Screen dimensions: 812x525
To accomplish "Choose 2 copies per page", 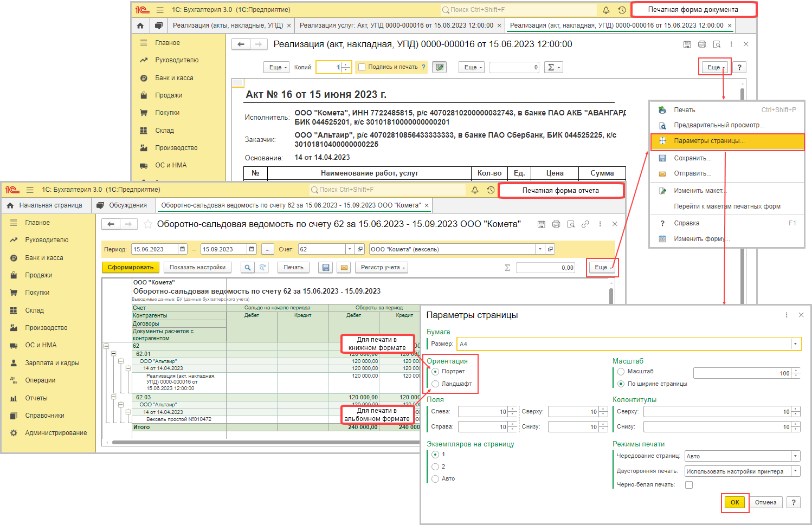I will [435, 466].
